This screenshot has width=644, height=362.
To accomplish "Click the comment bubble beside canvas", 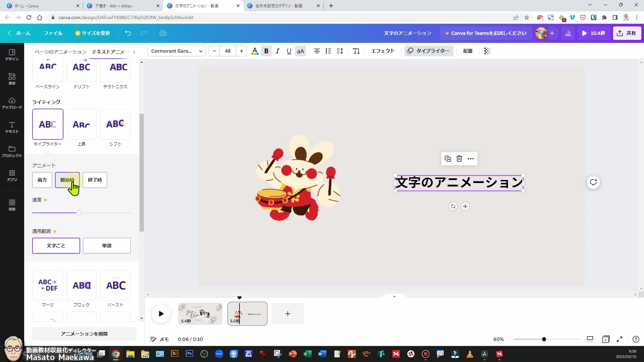I will 593,182.
